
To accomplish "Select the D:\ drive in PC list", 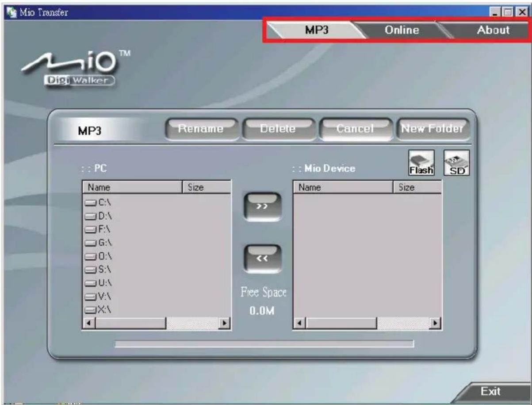I will click(98, 216).
